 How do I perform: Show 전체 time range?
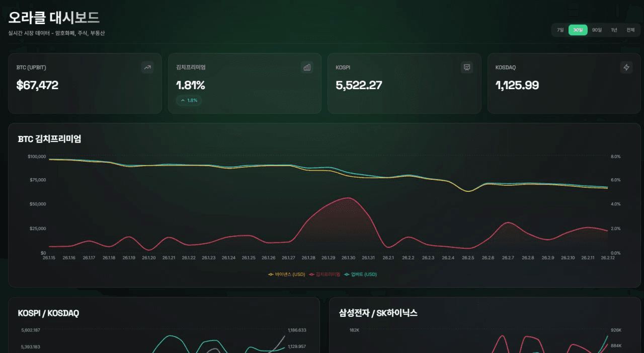coord(630,30)
